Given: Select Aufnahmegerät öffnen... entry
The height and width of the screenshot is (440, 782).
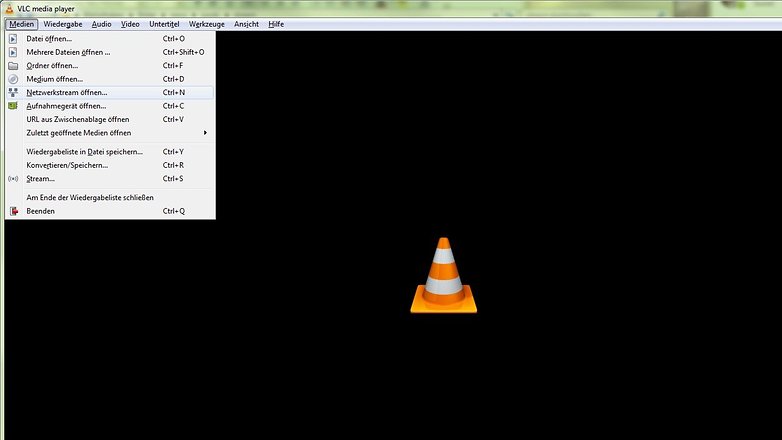Looking at the screenshot, I should coord(110,106).
